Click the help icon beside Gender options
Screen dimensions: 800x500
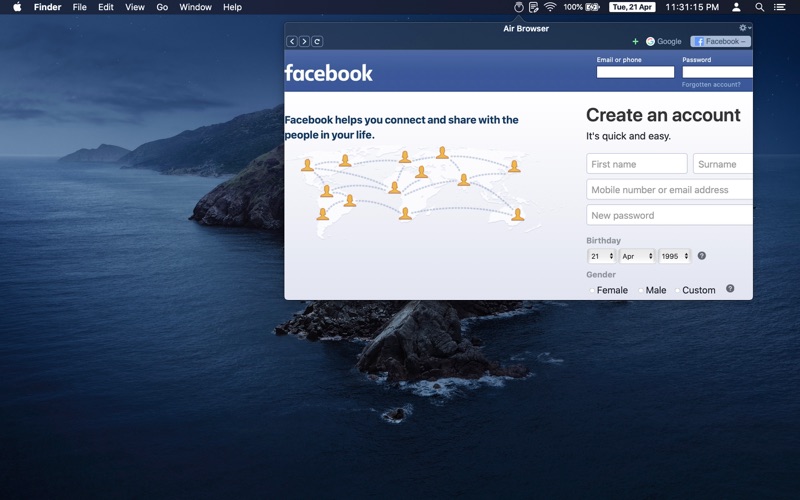pos(730,288)
